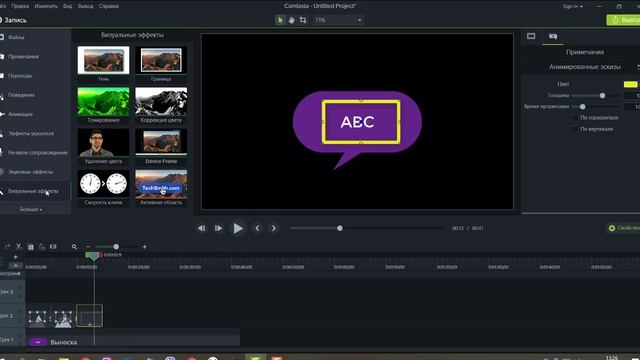Activate the crop tool above canvas
Image resolution: width=640 pixels, height=360 pixels.
click(x=303, y=20)
